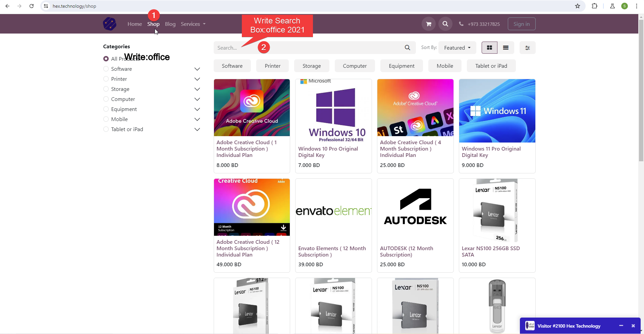Screen dimensions: 644x334
Task: Expand the Mobile category chevron
Action: [x=197, y=119]
